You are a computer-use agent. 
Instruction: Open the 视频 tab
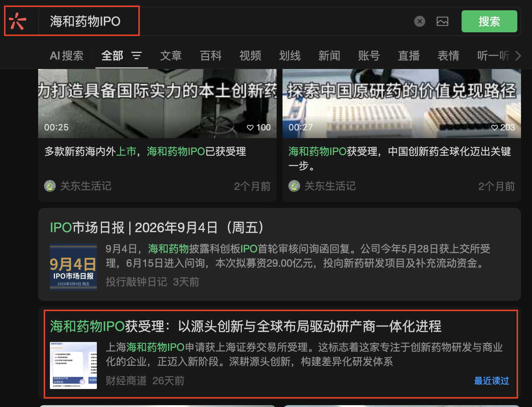(250, 56)
